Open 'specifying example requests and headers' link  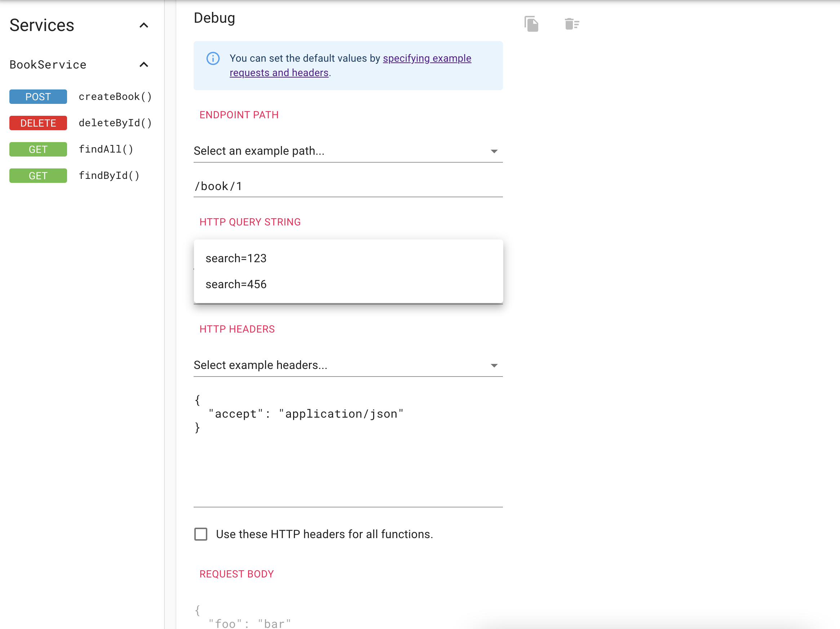pos(426,58)
